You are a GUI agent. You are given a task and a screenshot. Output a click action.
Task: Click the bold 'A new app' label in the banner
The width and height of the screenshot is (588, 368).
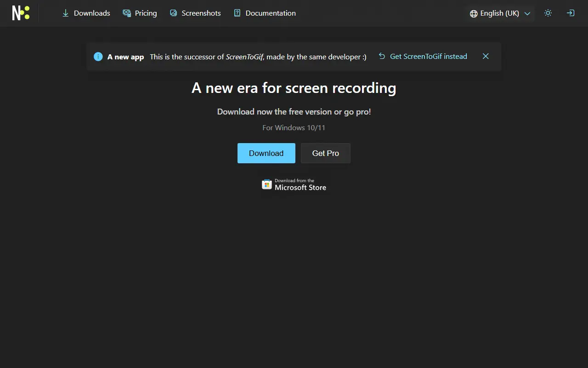point(126,57)
